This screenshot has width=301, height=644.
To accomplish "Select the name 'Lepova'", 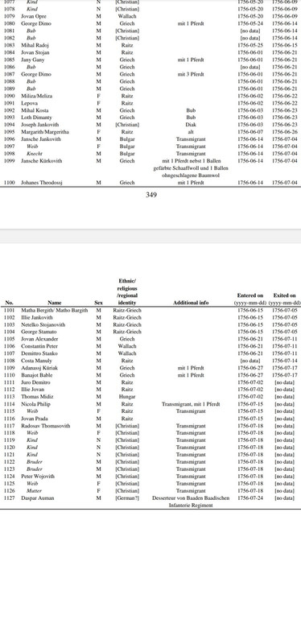I will (29, 103).
